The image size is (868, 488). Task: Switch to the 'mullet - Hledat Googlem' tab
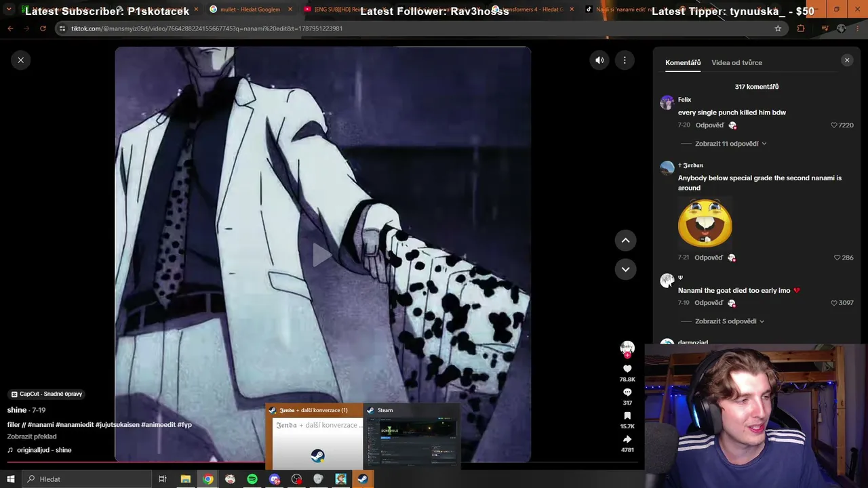(250, 9)
